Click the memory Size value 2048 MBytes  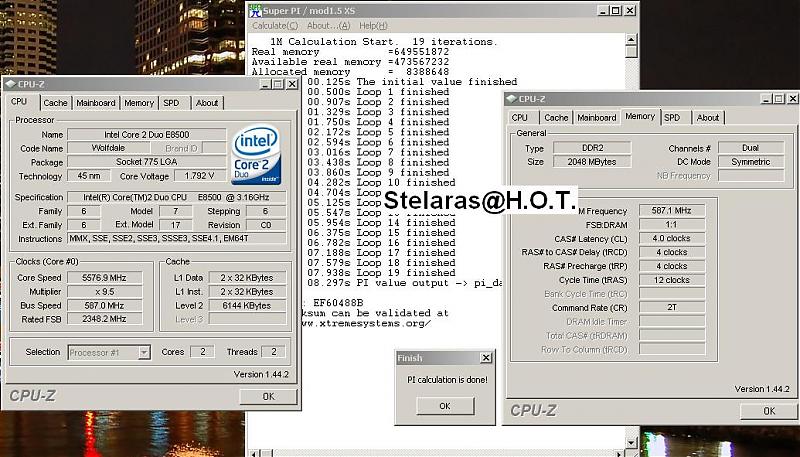[x=592, y=162]
